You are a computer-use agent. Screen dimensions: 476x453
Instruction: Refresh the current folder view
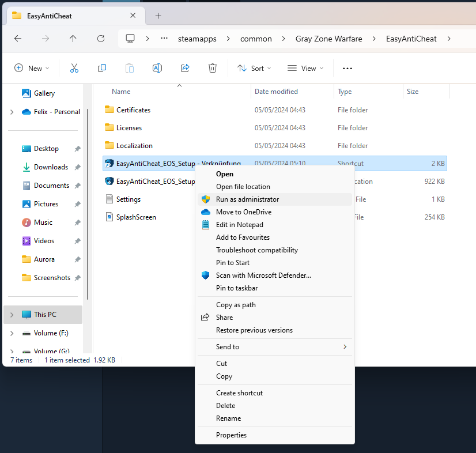(x=101, y=39)
